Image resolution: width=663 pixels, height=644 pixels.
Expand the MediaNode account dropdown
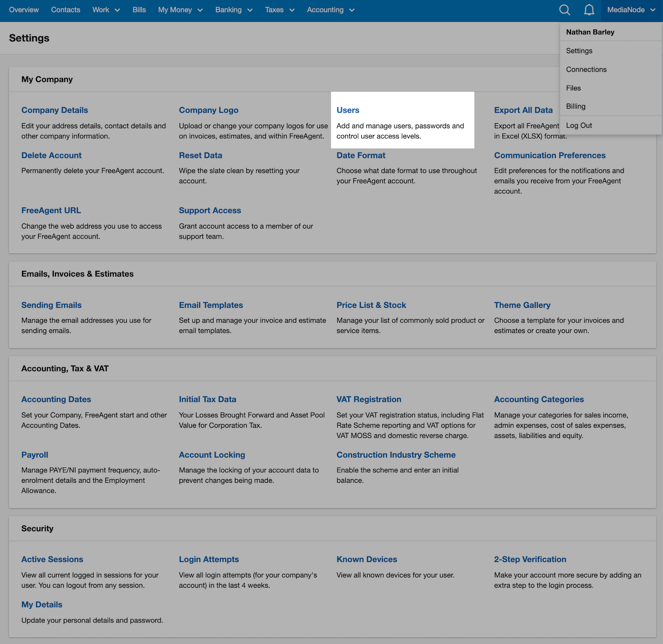pyautogui.click(x=630, y=10)
